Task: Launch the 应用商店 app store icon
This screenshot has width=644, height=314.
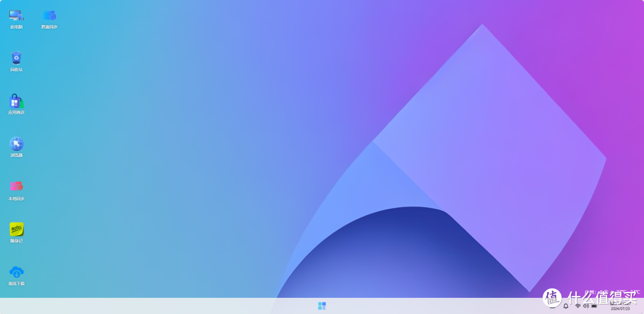Action: (16, 101)
